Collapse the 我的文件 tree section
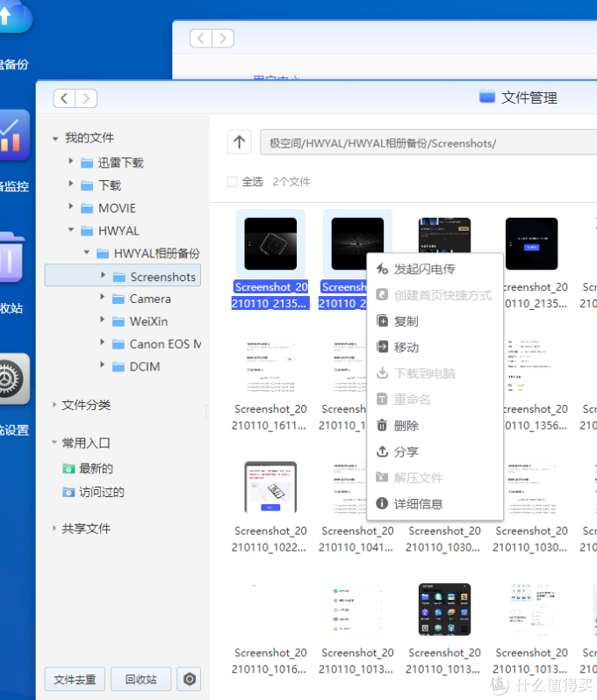Viewport: 597px width, 700px height. 55,139
